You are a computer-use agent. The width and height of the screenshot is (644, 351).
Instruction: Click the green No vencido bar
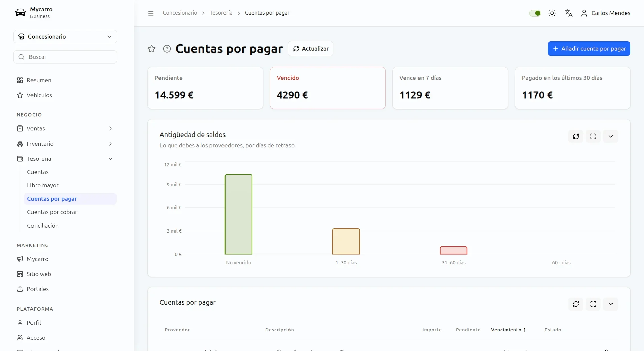239,214
